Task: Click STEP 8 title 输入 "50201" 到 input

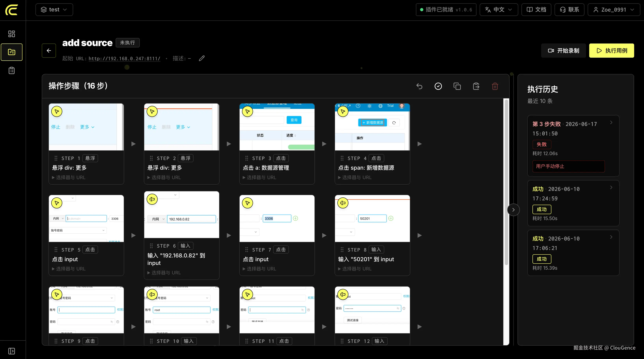Action: (366, 259)
